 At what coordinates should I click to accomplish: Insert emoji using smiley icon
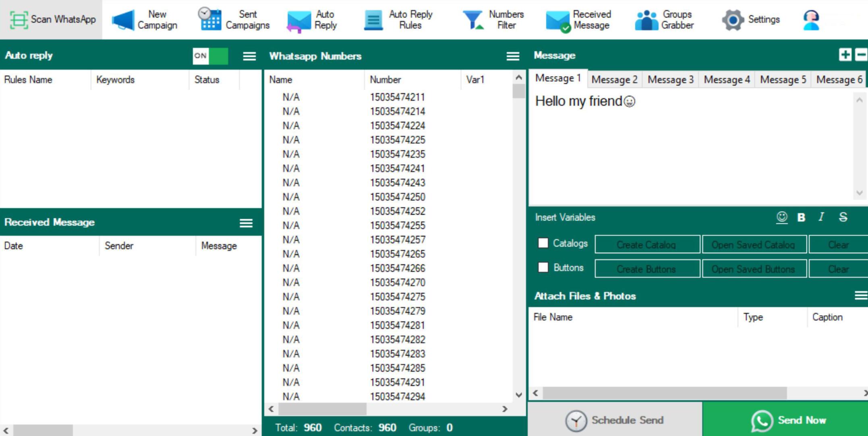click(781, 217)
